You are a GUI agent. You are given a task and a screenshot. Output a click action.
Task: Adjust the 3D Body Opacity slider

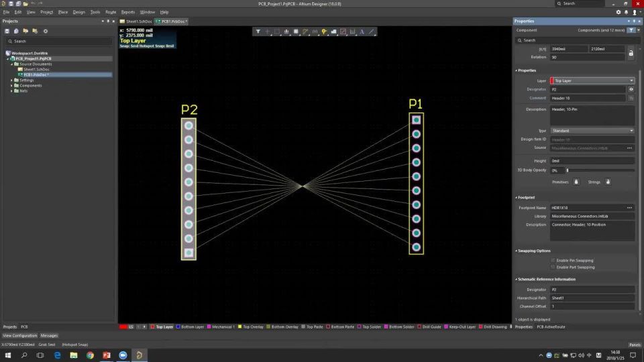point(568,170)
